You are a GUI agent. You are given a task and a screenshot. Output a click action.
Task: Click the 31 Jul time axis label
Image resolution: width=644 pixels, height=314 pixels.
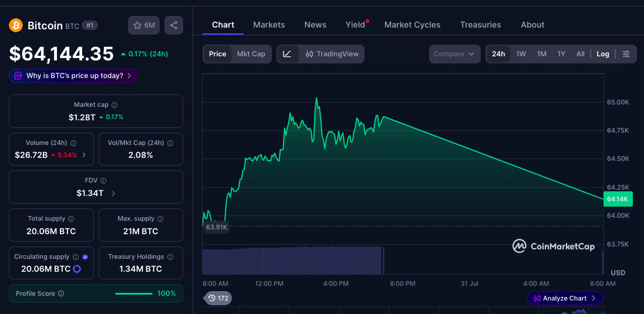click(x=470, y=283)
